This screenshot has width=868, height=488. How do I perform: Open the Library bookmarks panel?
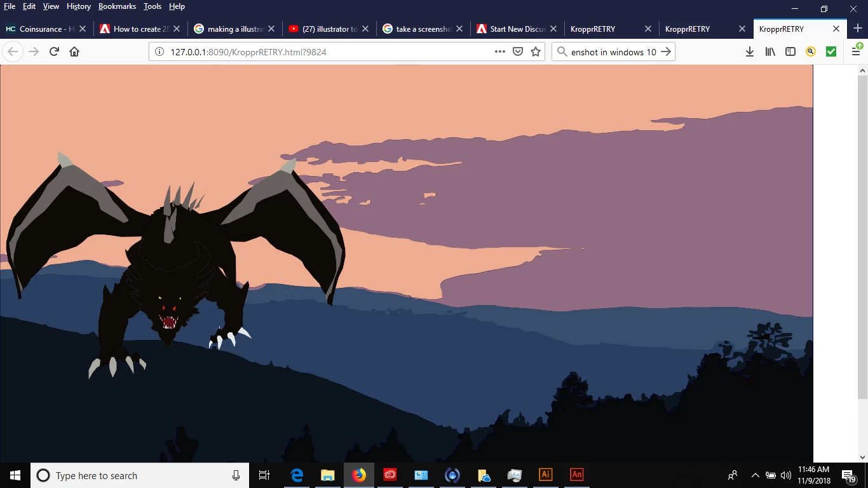point(770,51)
